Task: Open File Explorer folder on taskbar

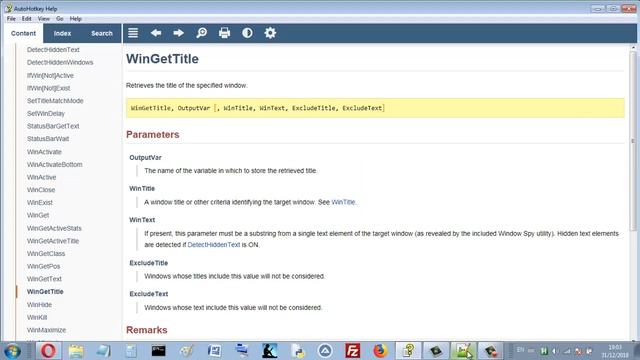Action: click(76, 351)
